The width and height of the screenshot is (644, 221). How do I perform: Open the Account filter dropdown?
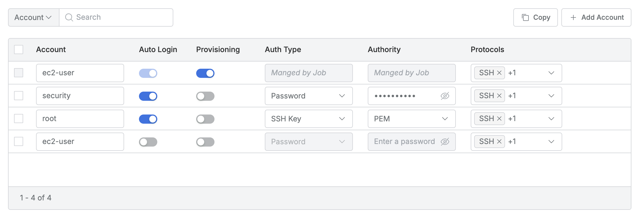click(x=33, y=17)
